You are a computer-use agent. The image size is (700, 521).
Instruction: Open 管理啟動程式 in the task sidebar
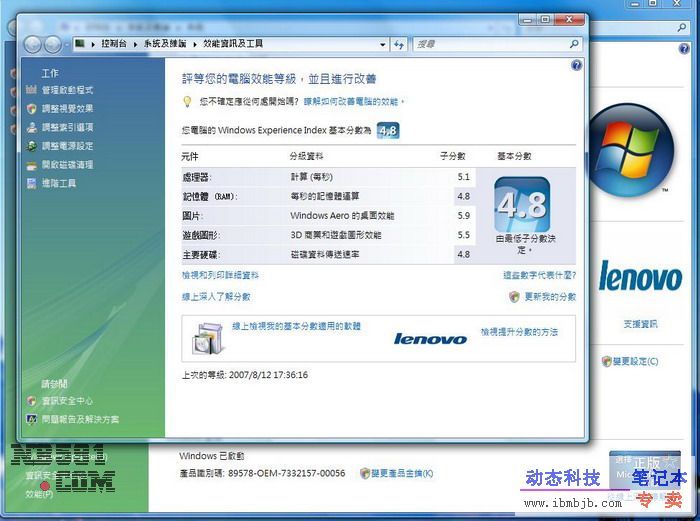click(x=67, y=90)
